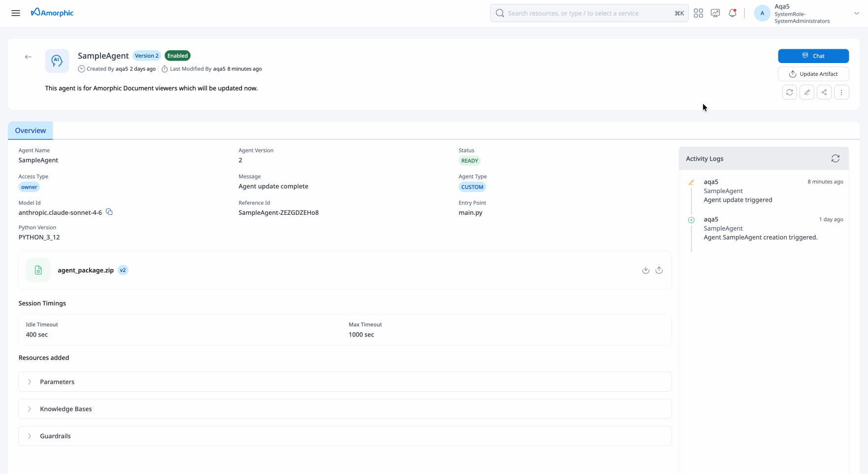Click the READY status badge
This screenshot has height=474, width=868.
(x=470, y=161)
